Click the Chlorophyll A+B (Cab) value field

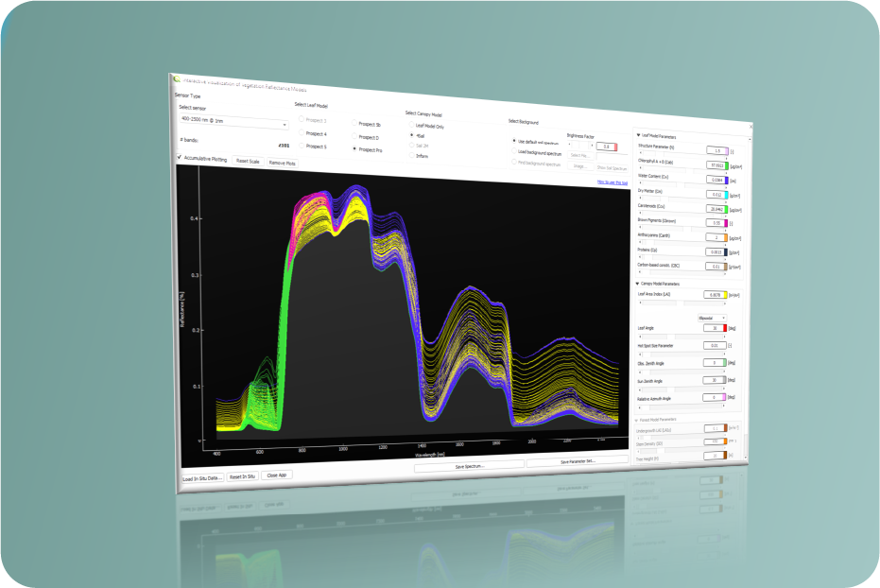716,164
